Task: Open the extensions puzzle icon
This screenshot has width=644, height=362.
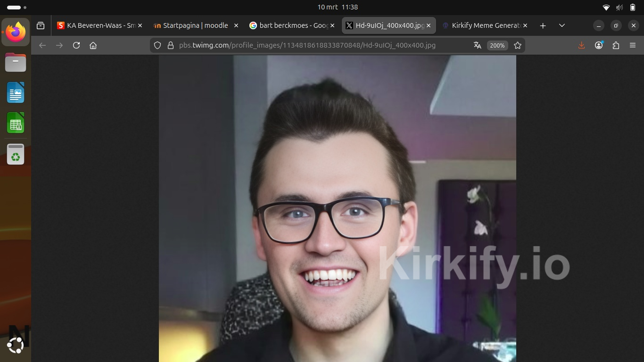Action: tap(616, 45)
